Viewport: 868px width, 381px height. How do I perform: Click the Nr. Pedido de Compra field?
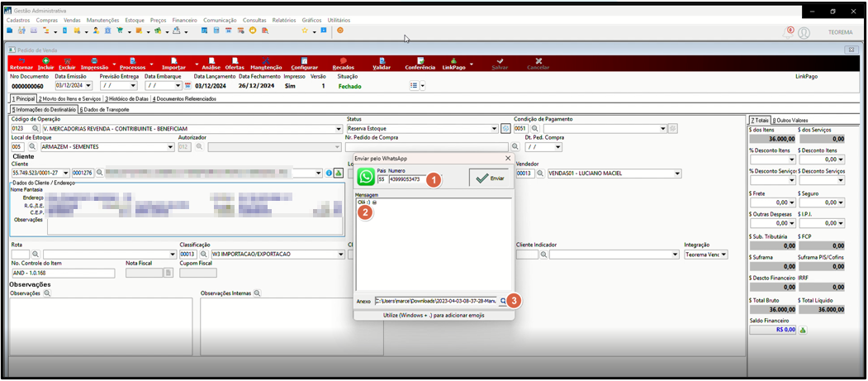[x=427, y=147]
